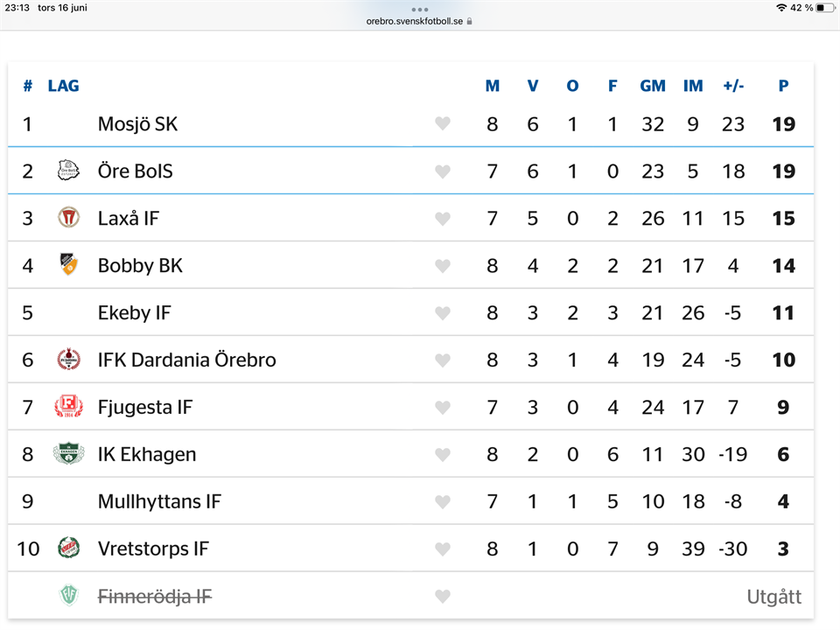840x630 pixels.
Task: Click the P points column header
Action: pos(783,86)
